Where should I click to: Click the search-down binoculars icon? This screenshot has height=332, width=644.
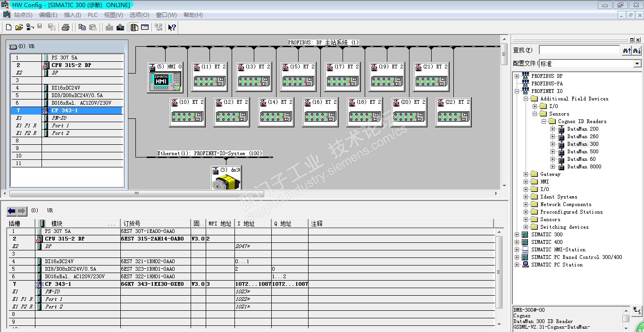pos(636,50)
